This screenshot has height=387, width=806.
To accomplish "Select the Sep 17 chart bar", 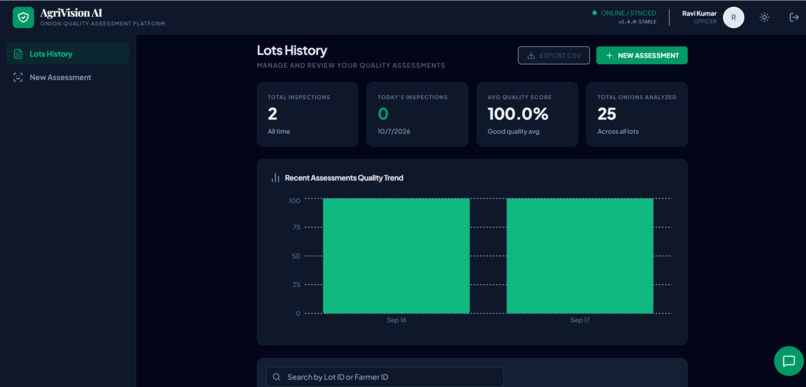I will pyautogui.click(x=580, y=256).
